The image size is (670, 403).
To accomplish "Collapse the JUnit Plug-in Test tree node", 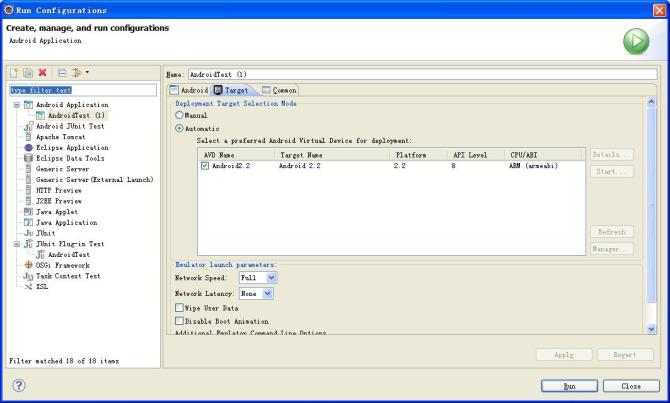I will click(x=16, y=244).
